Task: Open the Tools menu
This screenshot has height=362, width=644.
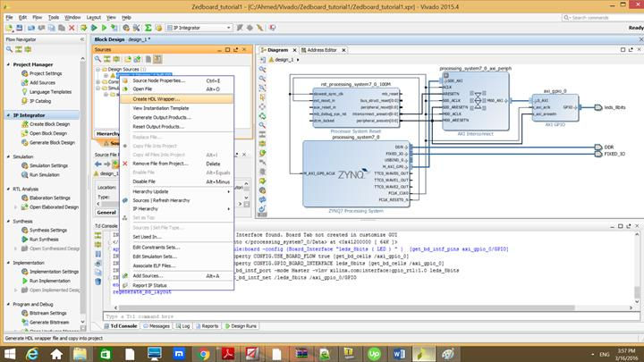Action: pyautogui.click(x=54, y=17)
